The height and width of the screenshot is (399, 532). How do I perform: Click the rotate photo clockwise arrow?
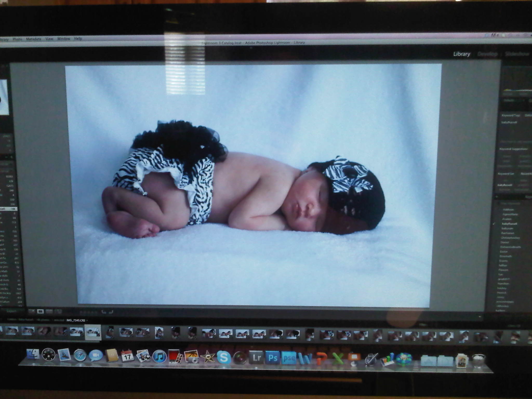[x=111, y=312]
